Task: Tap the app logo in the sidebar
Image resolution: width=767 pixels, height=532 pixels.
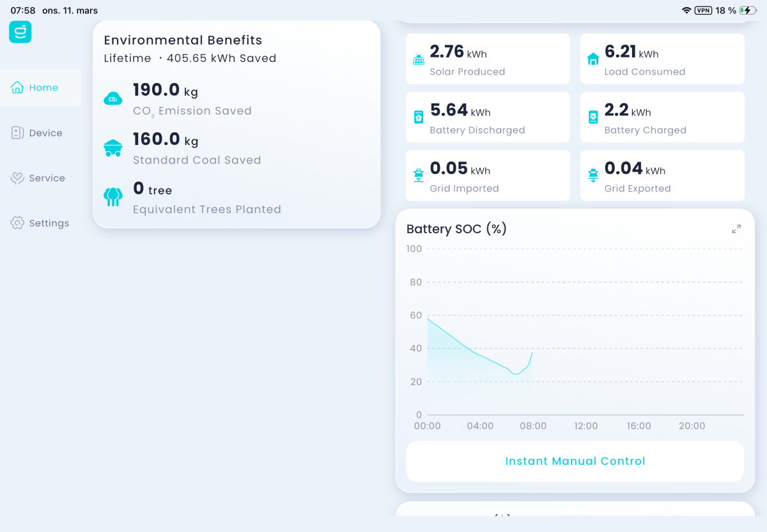Action: [x=20, y=32]
